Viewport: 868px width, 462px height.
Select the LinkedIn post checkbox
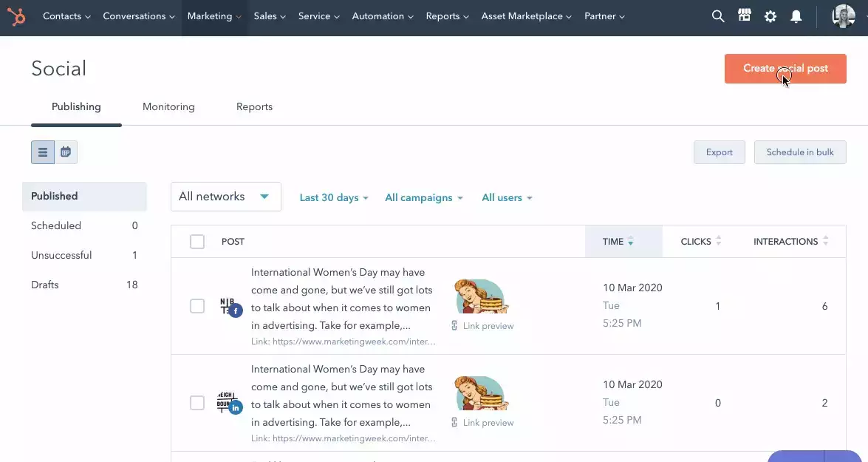point(197,403)
